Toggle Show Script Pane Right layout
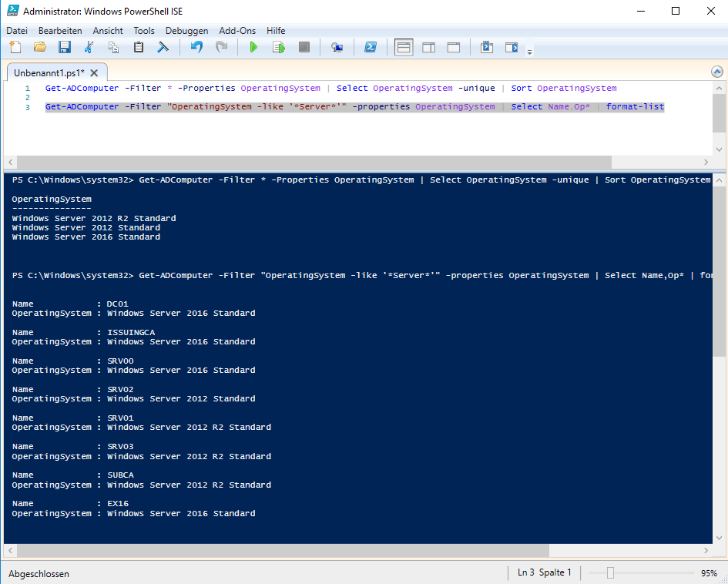The height and width of the screenshot is (584, 728). pyautogui.click(x=428, y=48)
